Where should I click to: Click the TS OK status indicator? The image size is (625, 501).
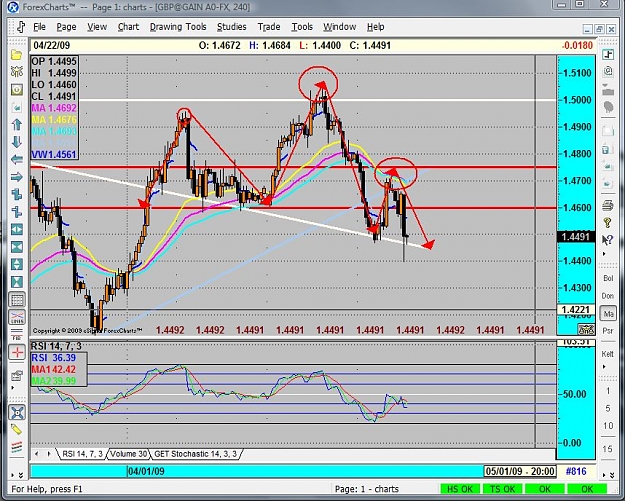503,489
